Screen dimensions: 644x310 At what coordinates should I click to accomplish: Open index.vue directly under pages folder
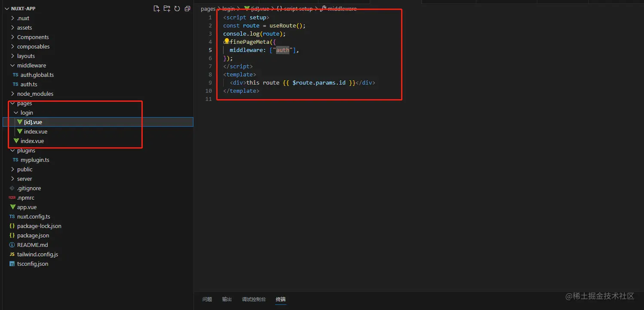(x=32, y=141)
